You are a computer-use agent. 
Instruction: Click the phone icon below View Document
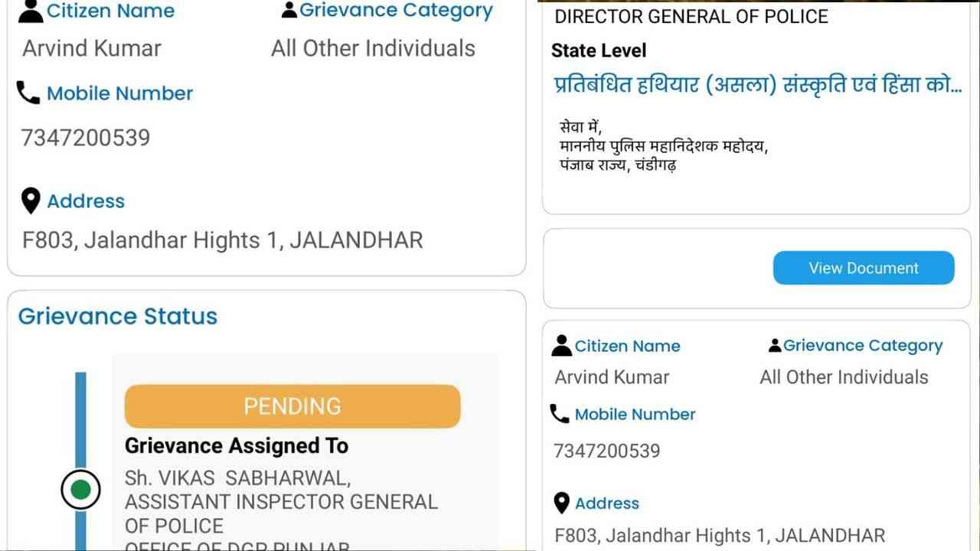(x=560, y=414)
